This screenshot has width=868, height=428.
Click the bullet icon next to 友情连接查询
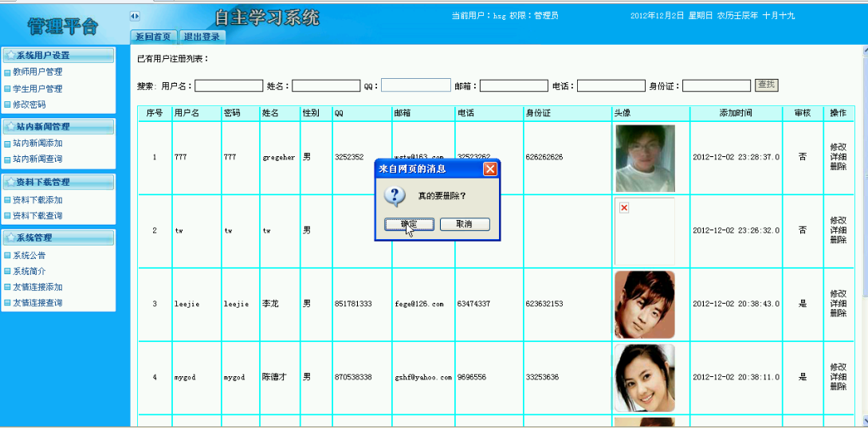pyautogui.click(x=7, y=304)
